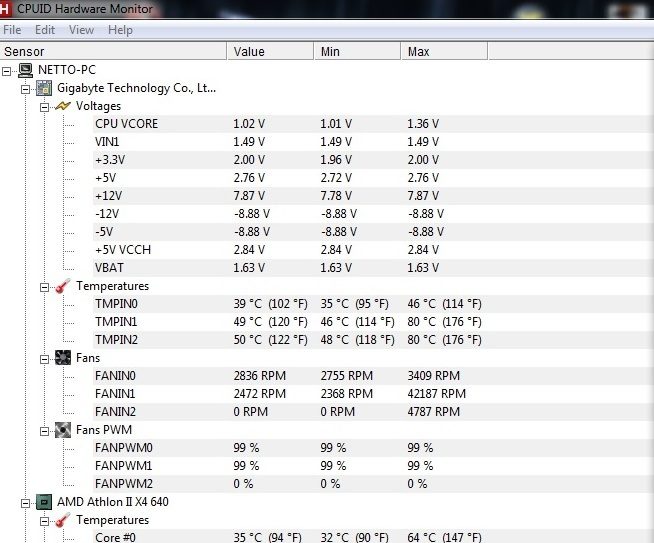The image size is (654, 543).
Task: Collapse the NETTO-PC tree node
Action: [x=6, y=71]
